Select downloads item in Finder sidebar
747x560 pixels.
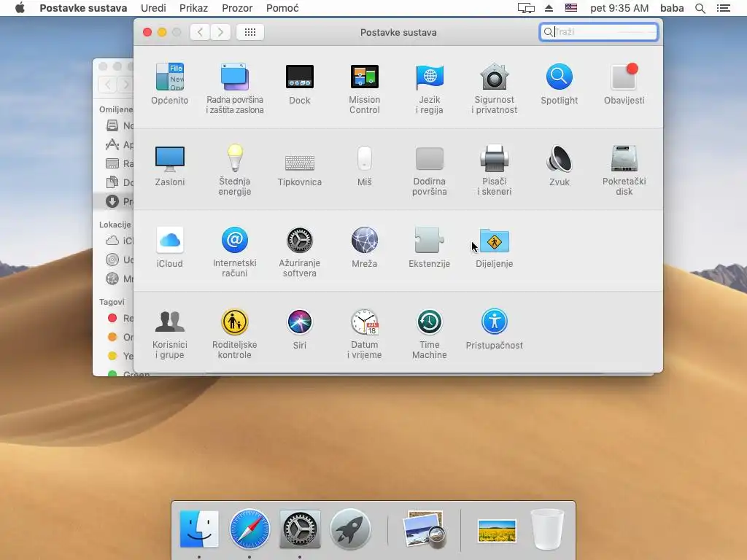[x=115, y=201]
